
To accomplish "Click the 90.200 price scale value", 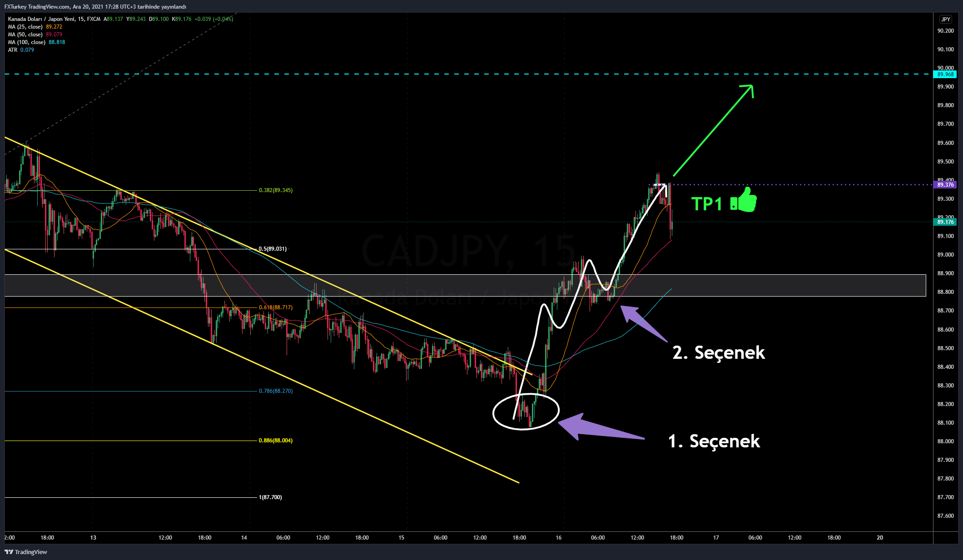I will pos(945,31).
